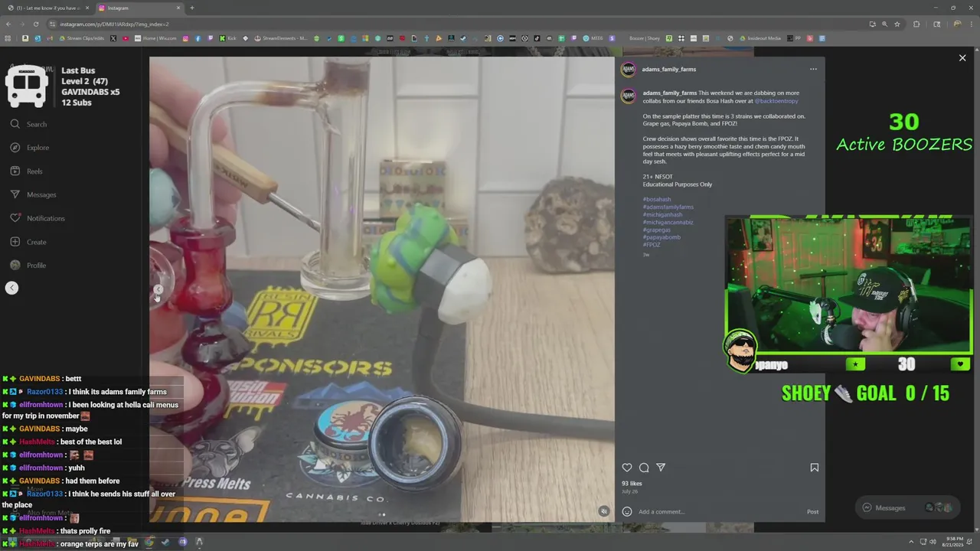Open the #michiganhash hashtag

click(x=662, y=215)
